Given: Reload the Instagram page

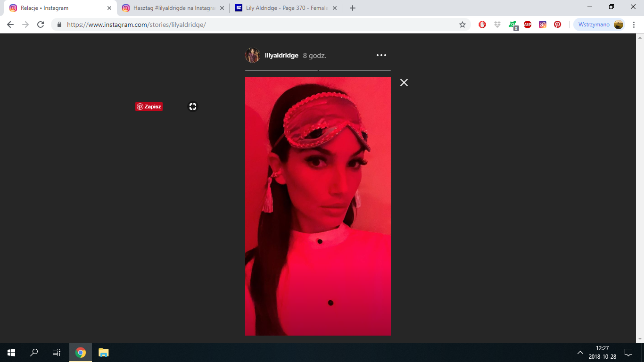Looking at the screenshot, I should [41, 25].
